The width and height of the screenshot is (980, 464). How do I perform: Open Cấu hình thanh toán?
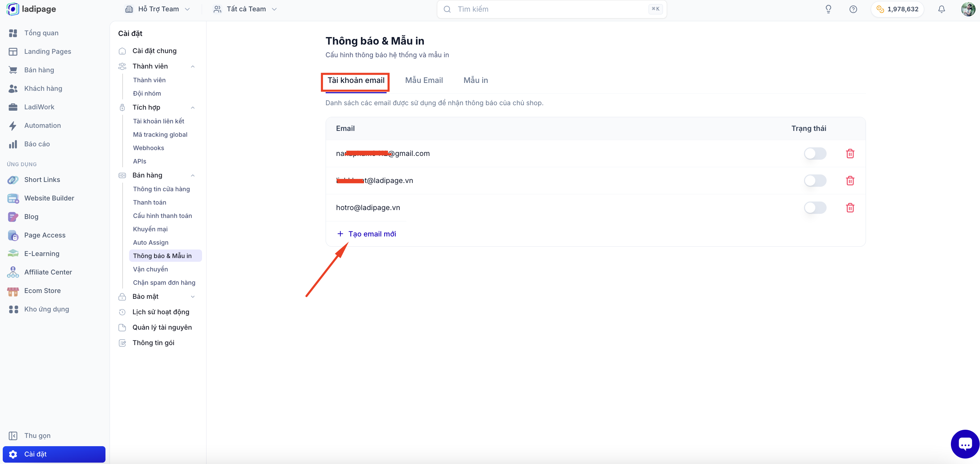162,216
